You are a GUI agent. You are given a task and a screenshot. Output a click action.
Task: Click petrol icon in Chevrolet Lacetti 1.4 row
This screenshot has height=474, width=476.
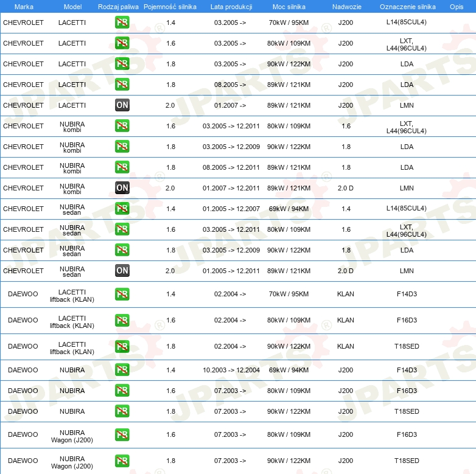tap(122, 23)
